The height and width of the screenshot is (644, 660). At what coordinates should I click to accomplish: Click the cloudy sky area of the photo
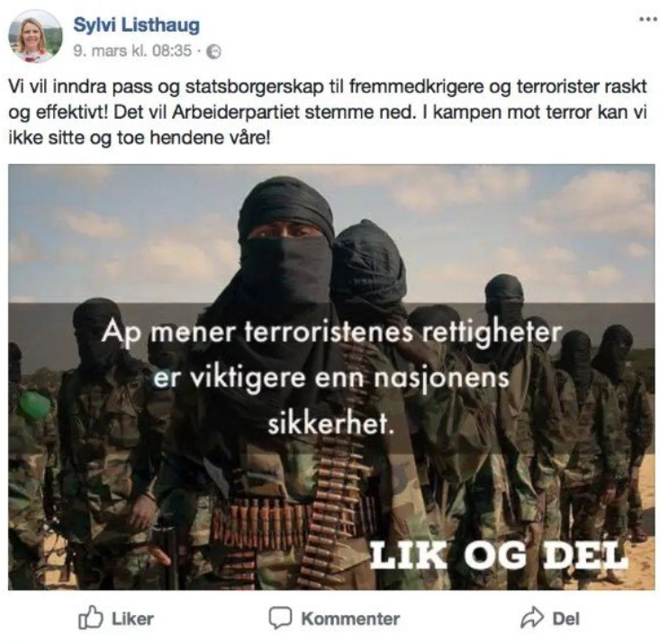click(x=505, y=219)
